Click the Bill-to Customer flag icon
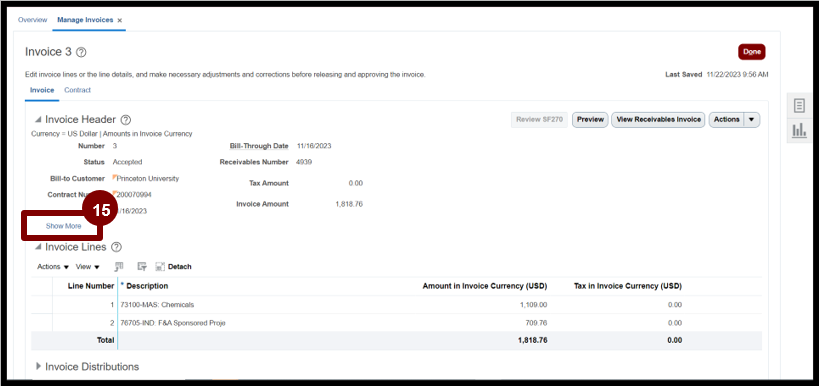This screenshot has width=819, height=386. click(114, 177)
